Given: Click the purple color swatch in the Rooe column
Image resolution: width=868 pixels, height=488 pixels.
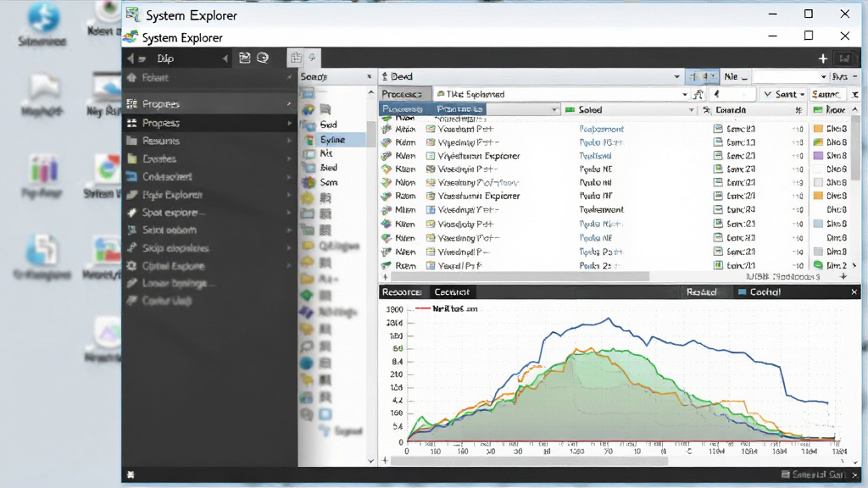Looking at the screenshot, I should tap(818, 156).
